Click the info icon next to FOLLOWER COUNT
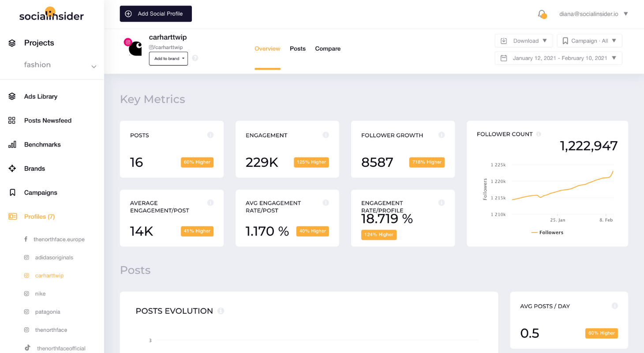This screenshot has width=644, height=353. pyautogui.click(x=539, y=134)
